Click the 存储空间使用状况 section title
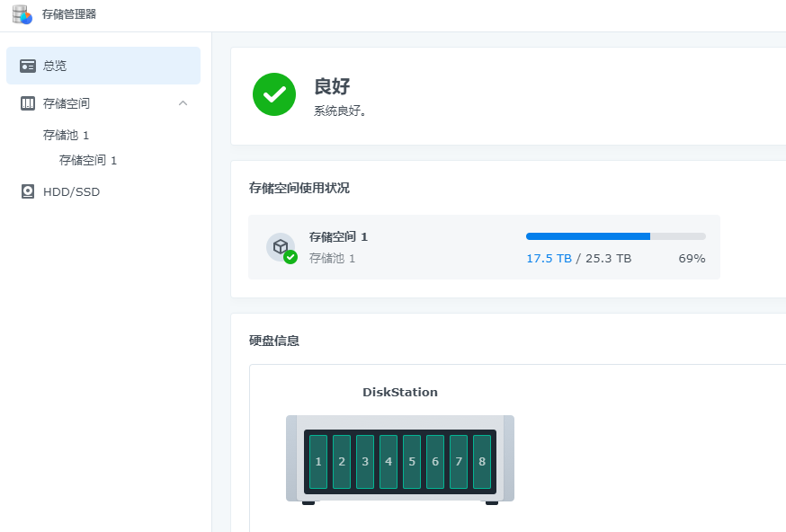The image size is (786, 532). coord(299,188)
